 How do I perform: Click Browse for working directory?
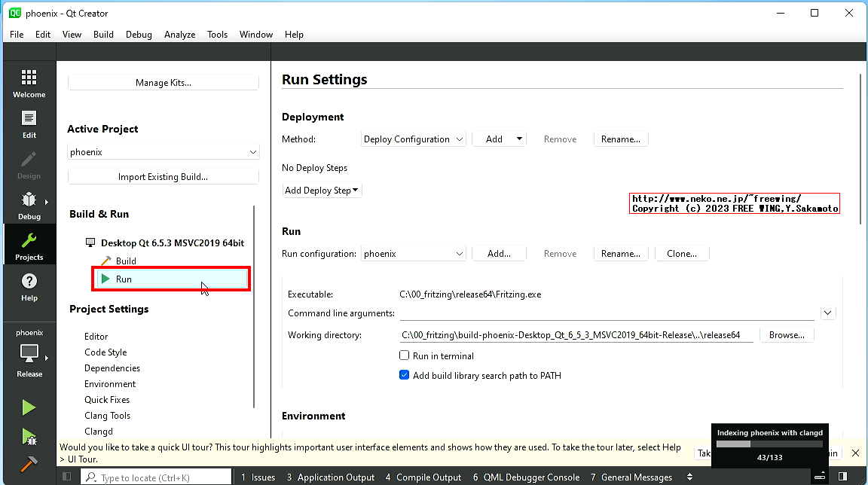(x=787, y=335)
